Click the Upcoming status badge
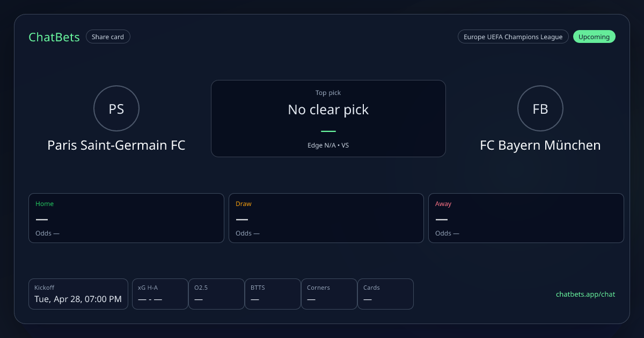Image resolution: width=644 pixels, height=338 pixels. click(x=594, y=37)
